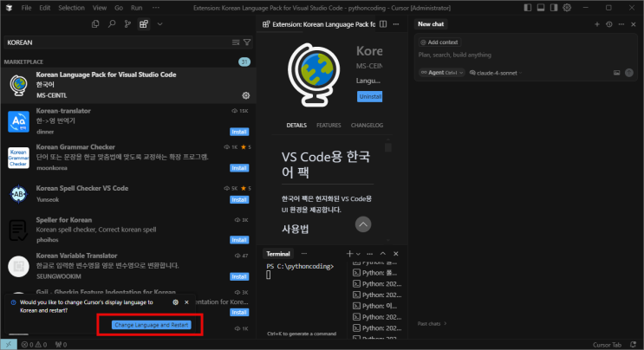Install the Speller for Korean extension
Viewport: 644px width, 350px height.
point(239,240)
